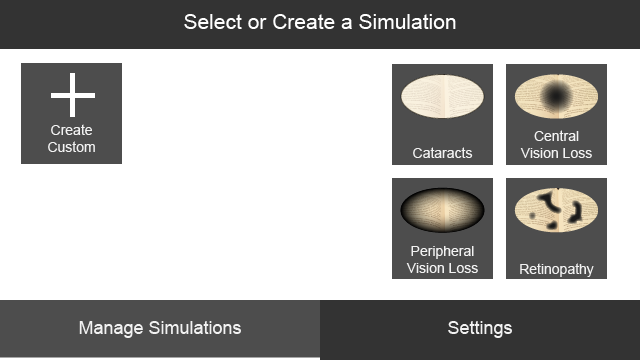Switch to the Manage Simulations tab
Image resolution: width=640 pixels, height=360 pixels.
[x=160, y=329]
